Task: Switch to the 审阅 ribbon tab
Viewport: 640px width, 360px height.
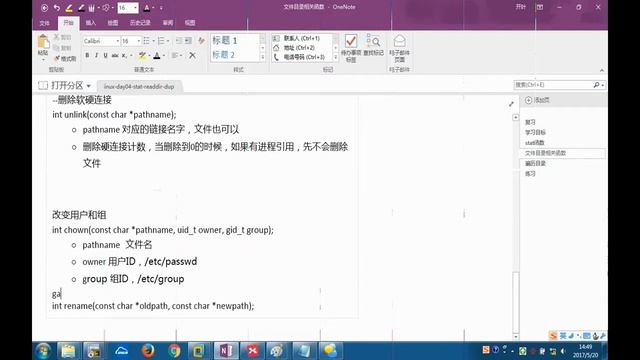Action: (x=168, y=23)
